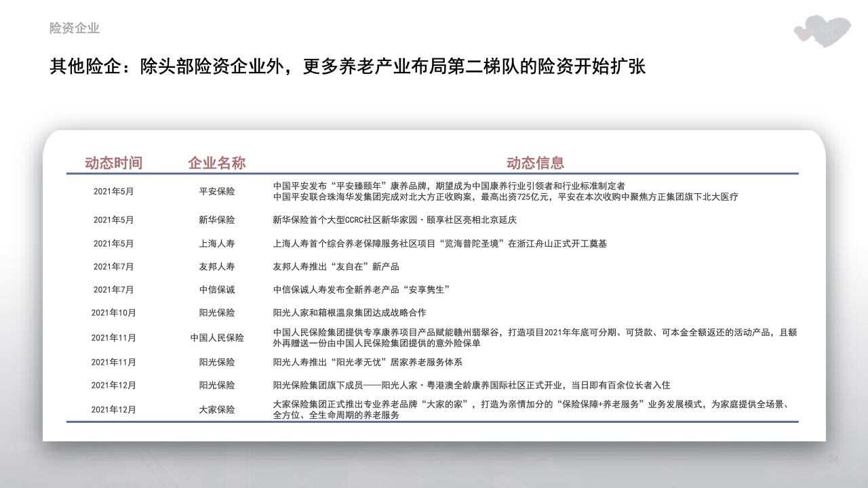Viewport: 868px width, 488px height.
Task: Select the 新华保险 company cell
Action: tap(217, 220)
